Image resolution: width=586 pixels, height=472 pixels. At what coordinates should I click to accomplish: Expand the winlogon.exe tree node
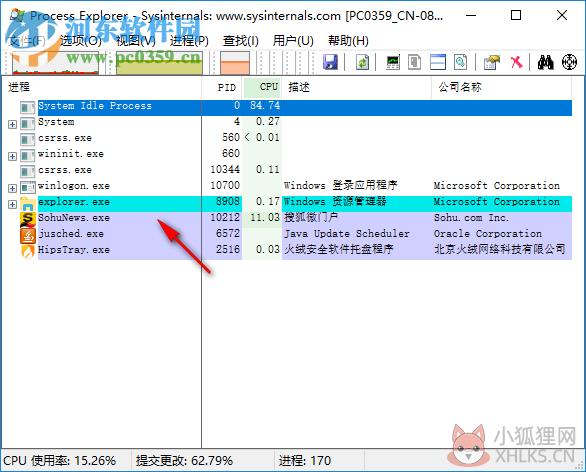pos(12,188)
